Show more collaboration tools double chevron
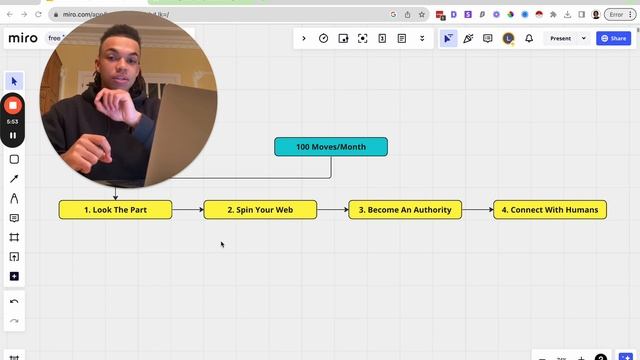The height and width of the screenshot is (360, 640). pyautogui.click(x=422, y=38)
